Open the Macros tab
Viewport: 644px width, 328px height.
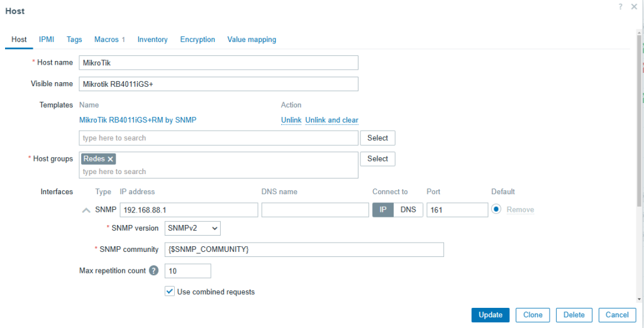tap(109, 40)
